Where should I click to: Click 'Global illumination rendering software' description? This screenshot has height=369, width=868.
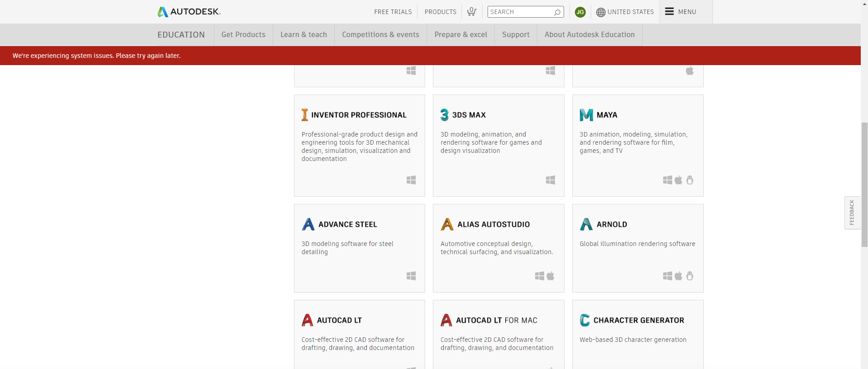pos(637,244)
